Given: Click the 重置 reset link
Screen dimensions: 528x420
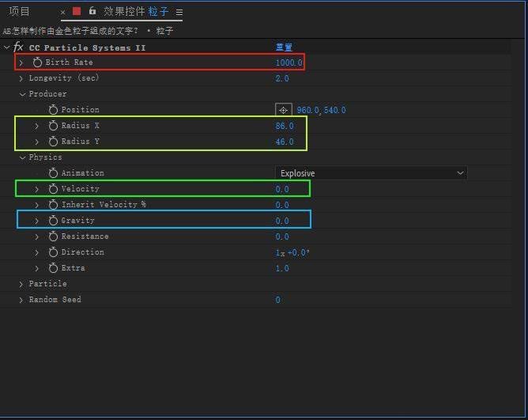Looking at the screenshot, I should click(284, 47).
